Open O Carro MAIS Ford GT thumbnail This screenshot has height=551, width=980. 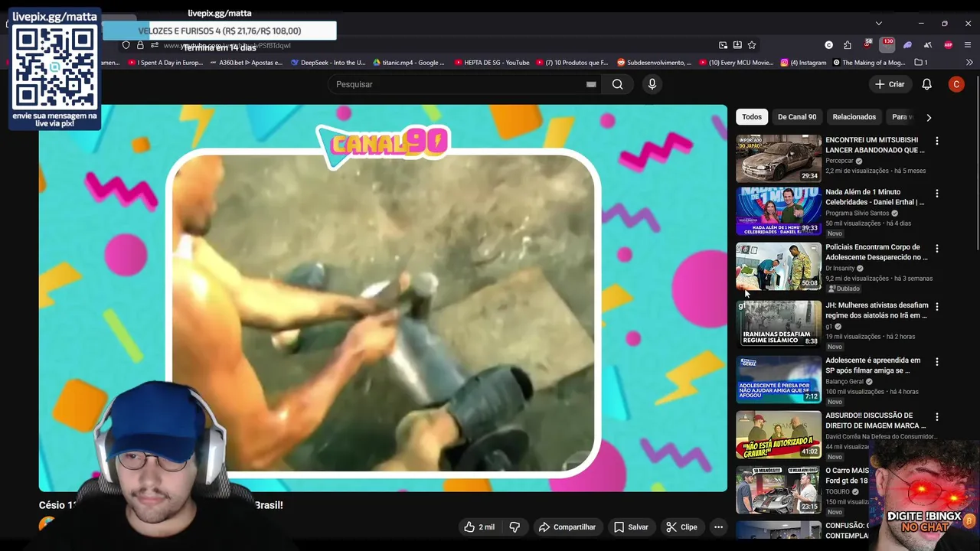click(x=779, y=490)
